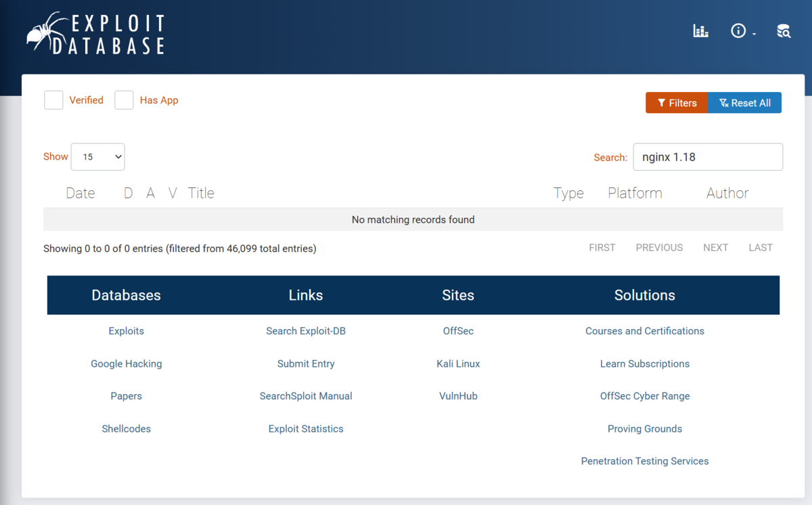The image size is (812, 505).
Task: Go to the NEXT page
Action: pyautogui.click(x=715, y=248)
